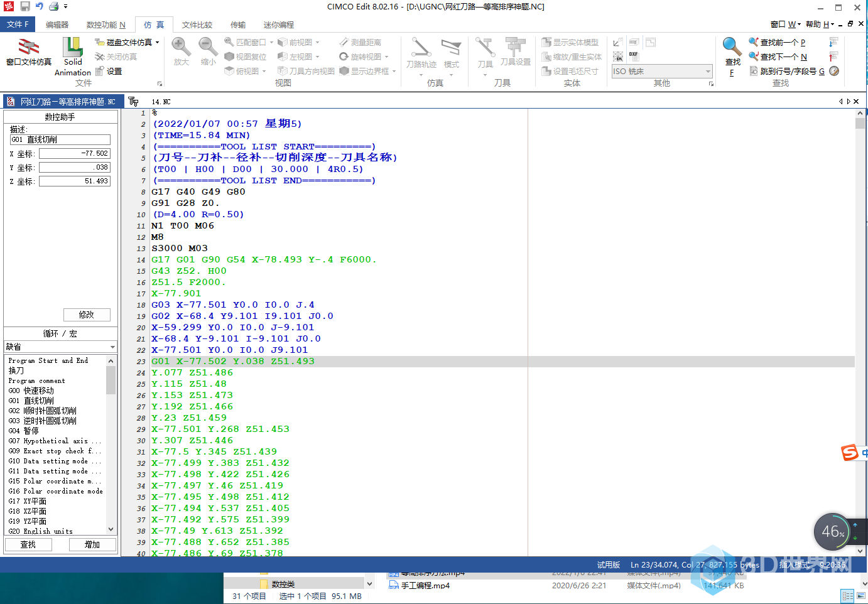Click code line G03 X-77.501 Y0.0 I0.0 J.4
Image resolution: width=868 pixels, height=604 pixels.
[233, 305]
